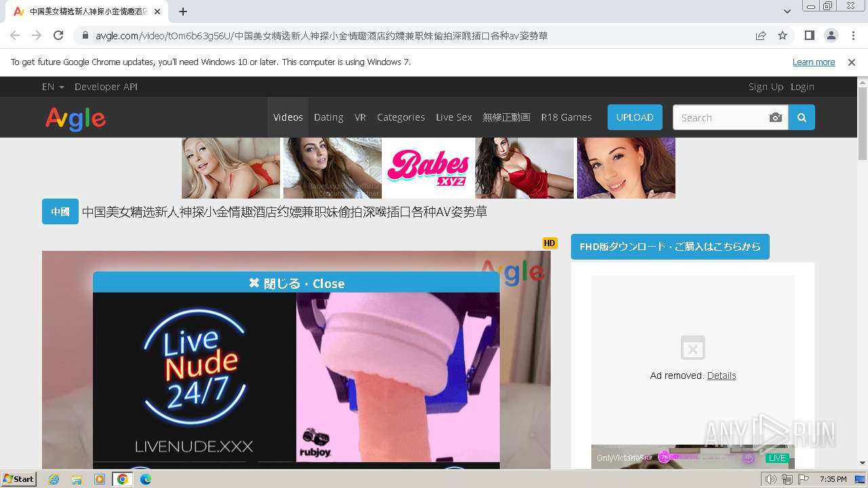Image resolution: width=868 pixels, height=488 pixels.
Task: Open the Windows Start menu
Action: click(x=19, y=479)
